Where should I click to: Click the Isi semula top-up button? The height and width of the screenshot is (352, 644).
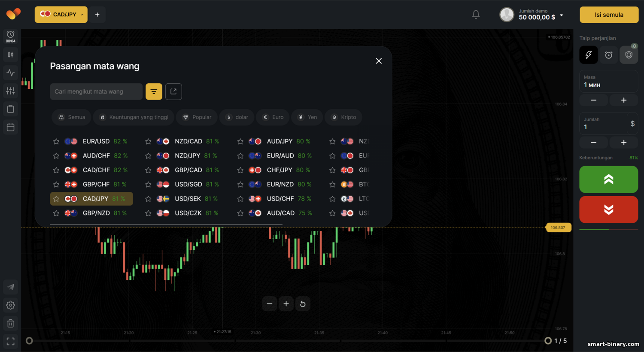[609, 15]
